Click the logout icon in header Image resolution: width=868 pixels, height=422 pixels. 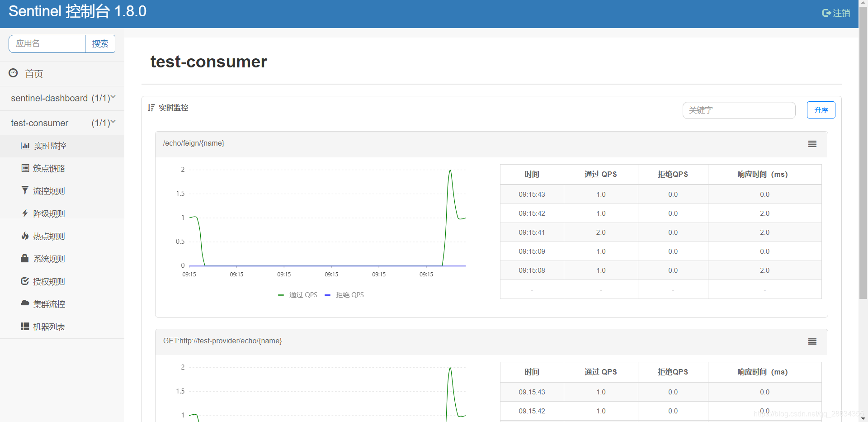[826, 13]
